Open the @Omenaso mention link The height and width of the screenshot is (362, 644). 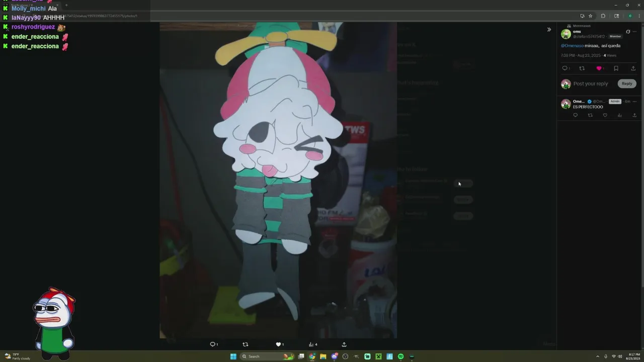tap(572, 46)
